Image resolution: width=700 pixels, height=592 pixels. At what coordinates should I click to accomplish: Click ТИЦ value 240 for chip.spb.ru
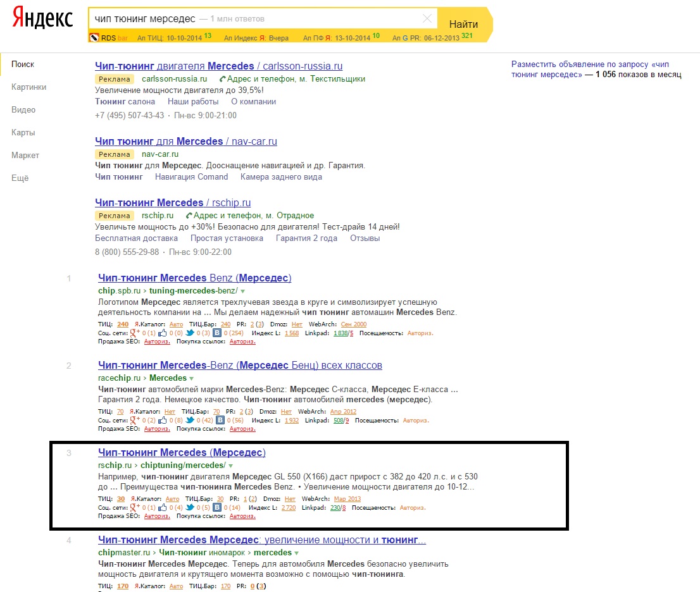(123, 324)
